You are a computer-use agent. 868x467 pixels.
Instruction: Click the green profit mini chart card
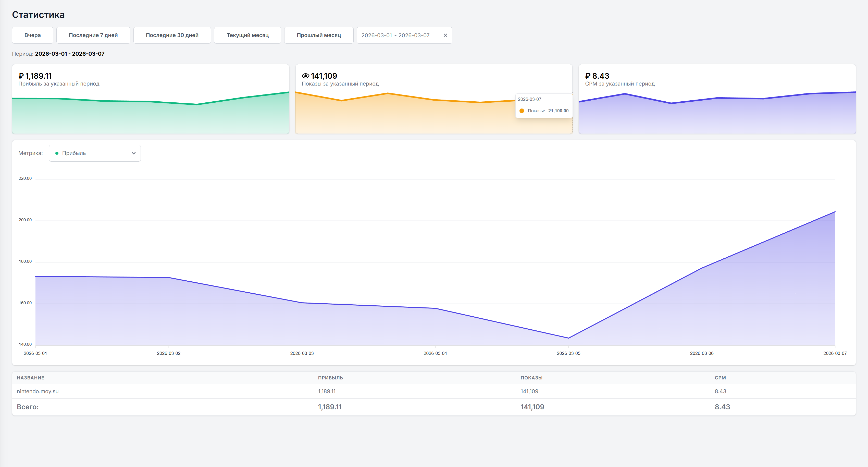point(150,111)
